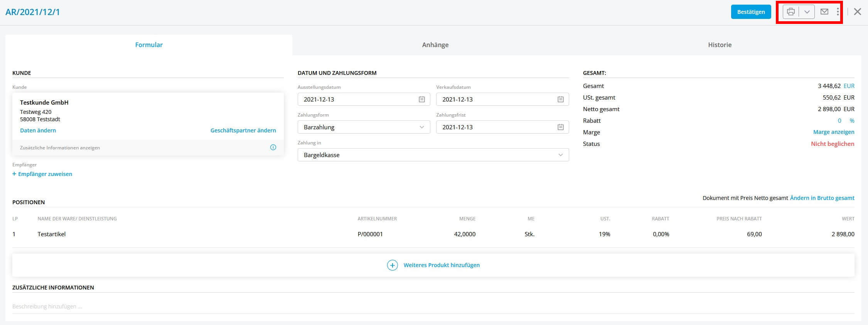Screen dimensions: 868x325
Task: Click the Geschäftspartner ändern link
Action: coord(243,130)
